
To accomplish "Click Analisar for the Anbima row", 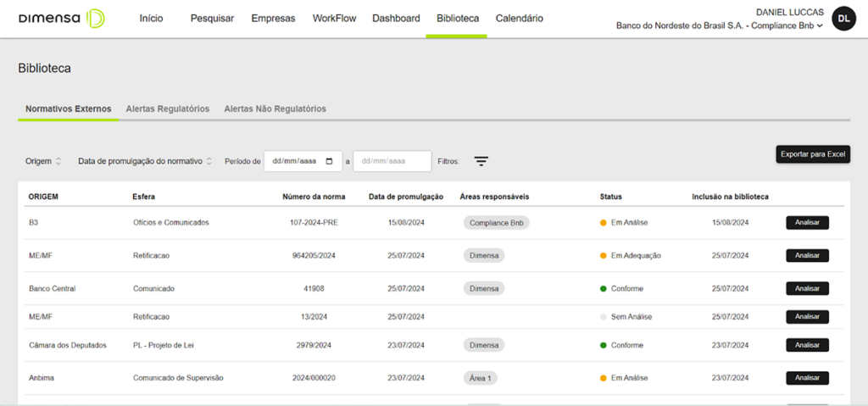I will click(807, 378).
